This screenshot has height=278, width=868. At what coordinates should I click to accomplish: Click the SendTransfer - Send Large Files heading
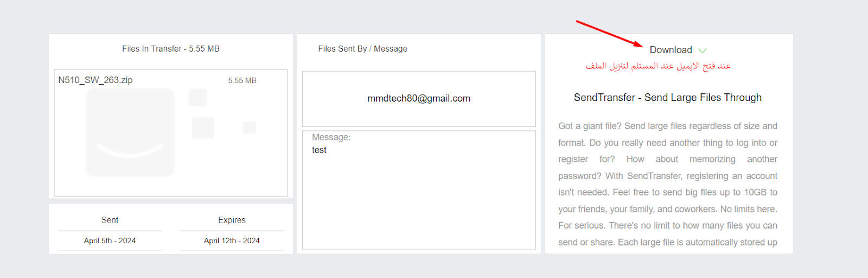[668, 97]
